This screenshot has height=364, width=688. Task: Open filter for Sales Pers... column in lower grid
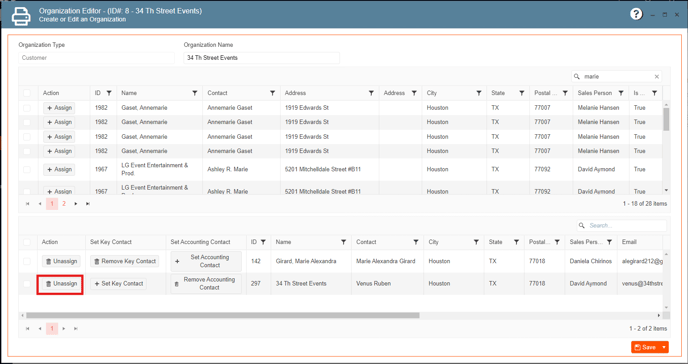[x=609, y=242]
